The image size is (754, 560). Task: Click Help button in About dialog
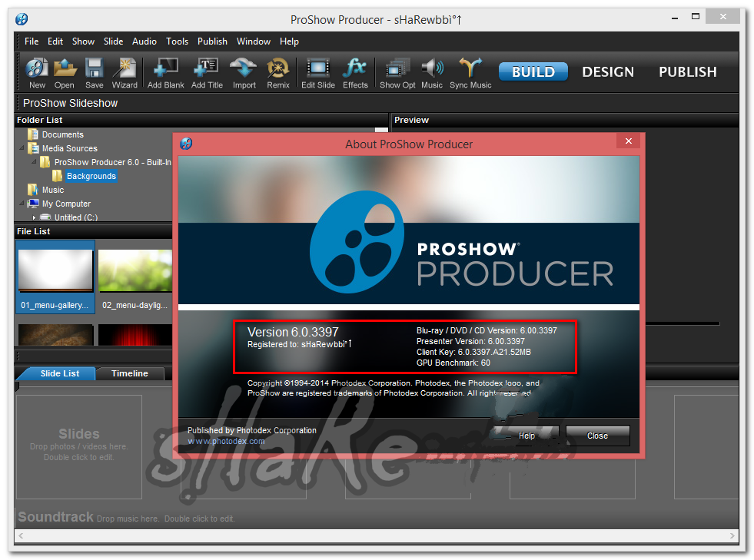[526, 436]
